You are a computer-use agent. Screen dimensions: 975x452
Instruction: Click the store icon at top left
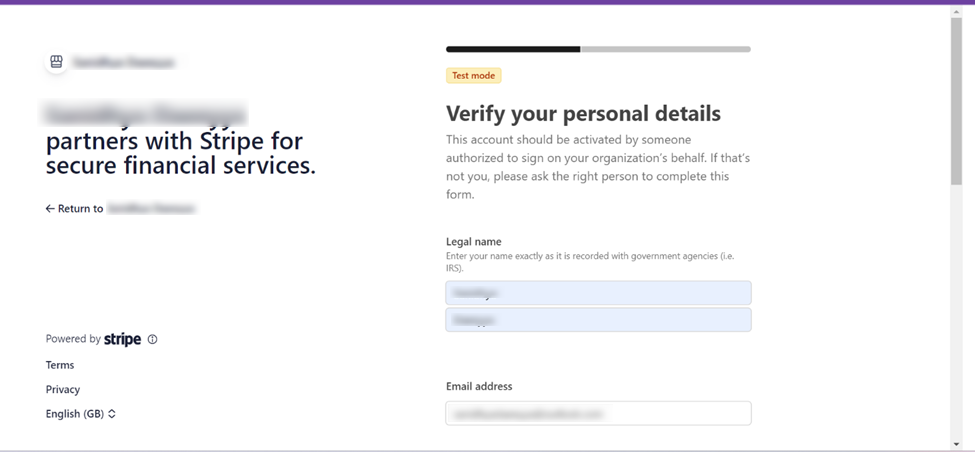[56, 62]
